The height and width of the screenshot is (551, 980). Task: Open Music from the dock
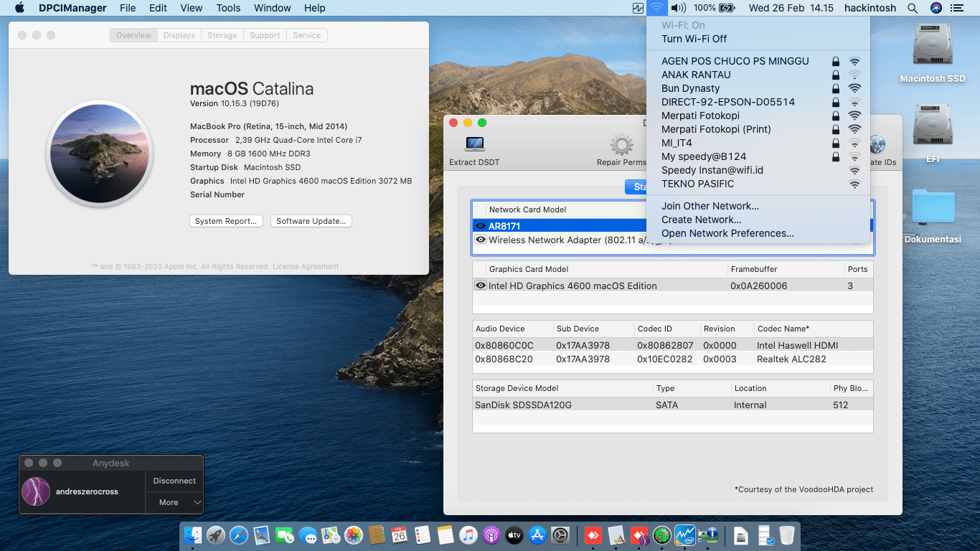click(x=468, y=534)
